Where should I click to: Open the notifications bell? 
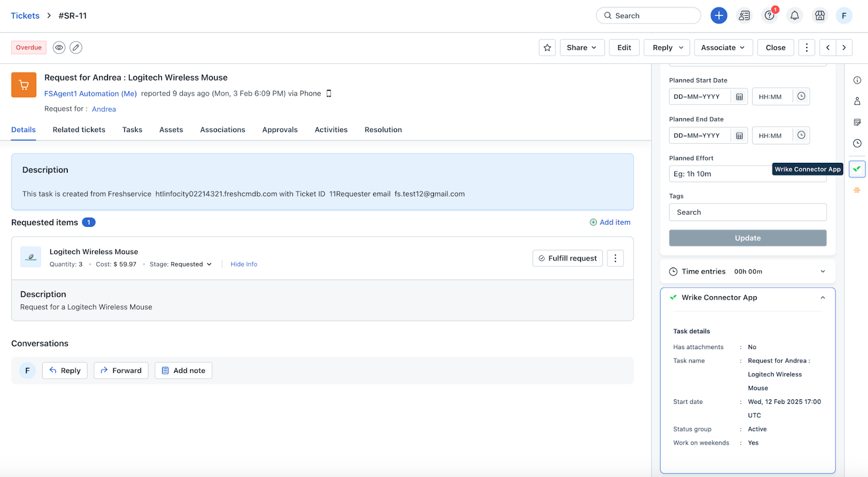click(x=795, y=16)
